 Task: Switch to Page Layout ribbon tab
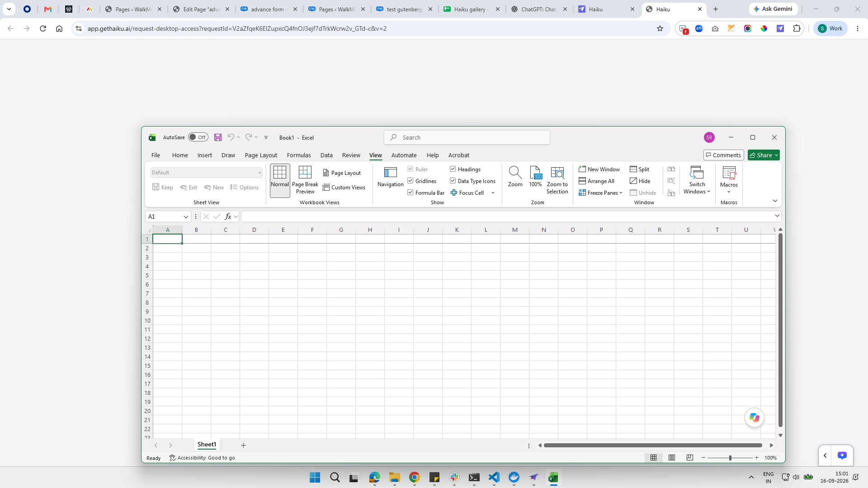coord(261,155)
